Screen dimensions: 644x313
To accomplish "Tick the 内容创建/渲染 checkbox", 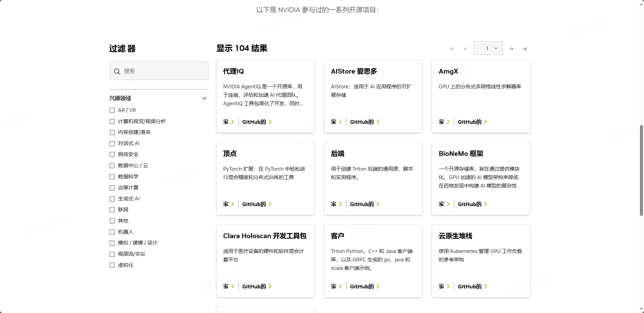I will [112, 133].
